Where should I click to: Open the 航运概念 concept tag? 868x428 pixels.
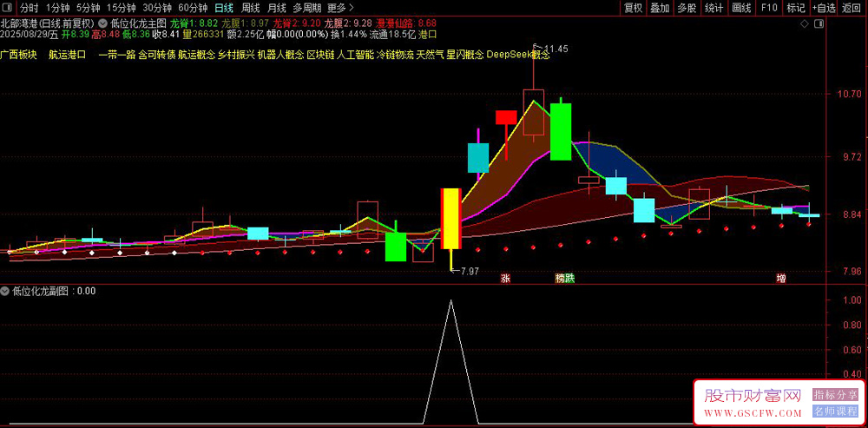[196, 55]
